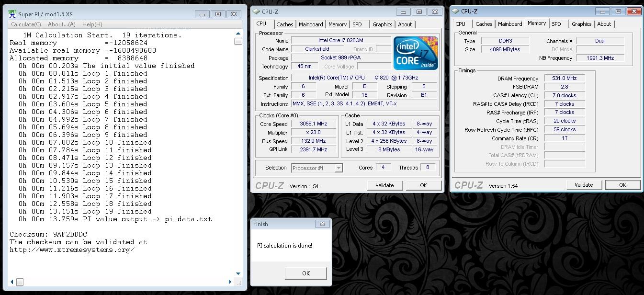This screenshot has width=644, height=295.
Task: Click the memory Type value DDR3
Action: point(505,41)
